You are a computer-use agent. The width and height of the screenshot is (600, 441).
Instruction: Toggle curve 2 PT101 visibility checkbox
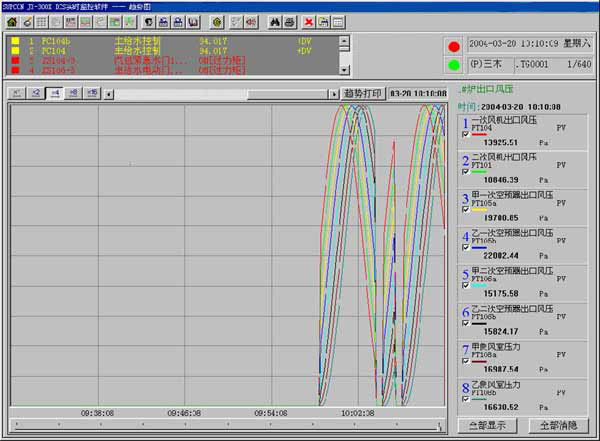coord(466,172)
